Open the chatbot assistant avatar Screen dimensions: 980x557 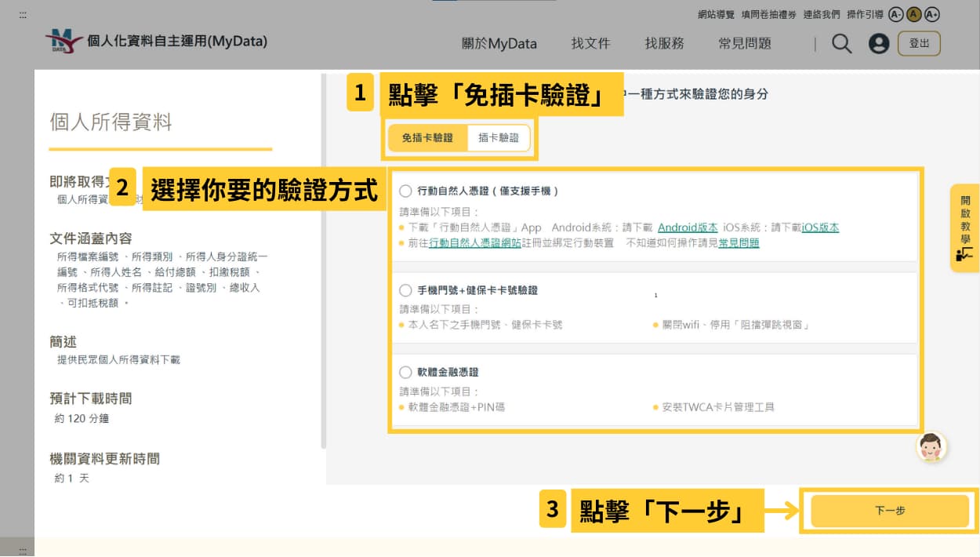(931, 446)
